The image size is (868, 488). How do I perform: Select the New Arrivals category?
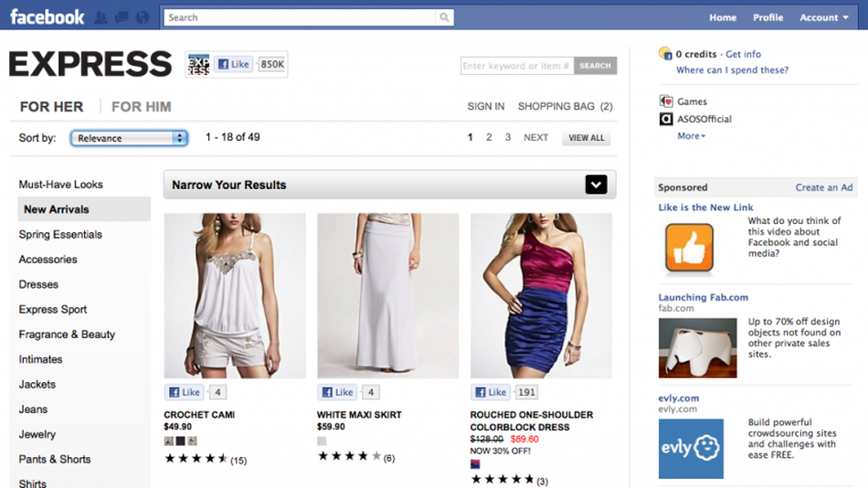pyautogui.click(x=84, y=209)
